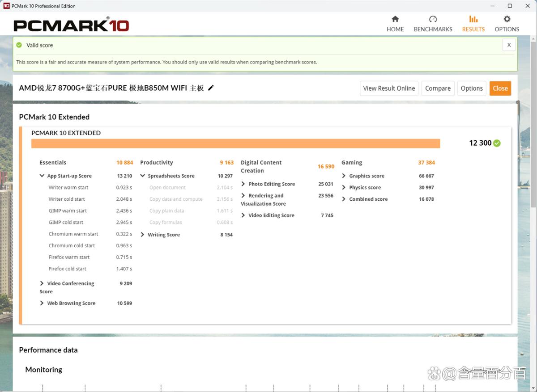Screen dimensions: 537x392
Task: Expand the Writing Score section
Action: coord(143,235)
